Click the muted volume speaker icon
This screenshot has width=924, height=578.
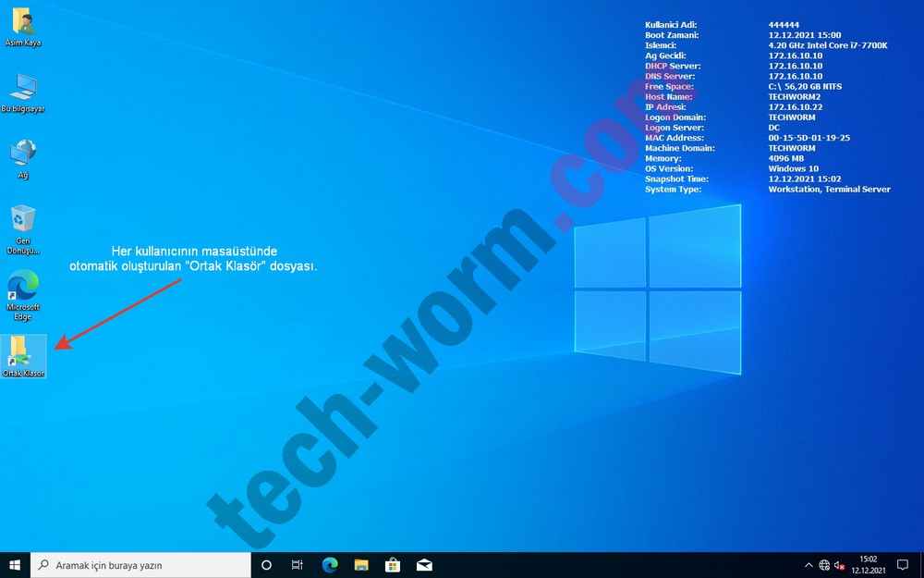click(x=840, y=565)
